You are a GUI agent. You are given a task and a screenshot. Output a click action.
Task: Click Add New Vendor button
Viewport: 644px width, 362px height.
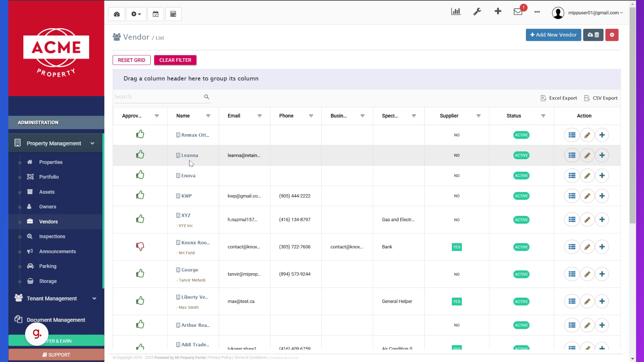553,35
